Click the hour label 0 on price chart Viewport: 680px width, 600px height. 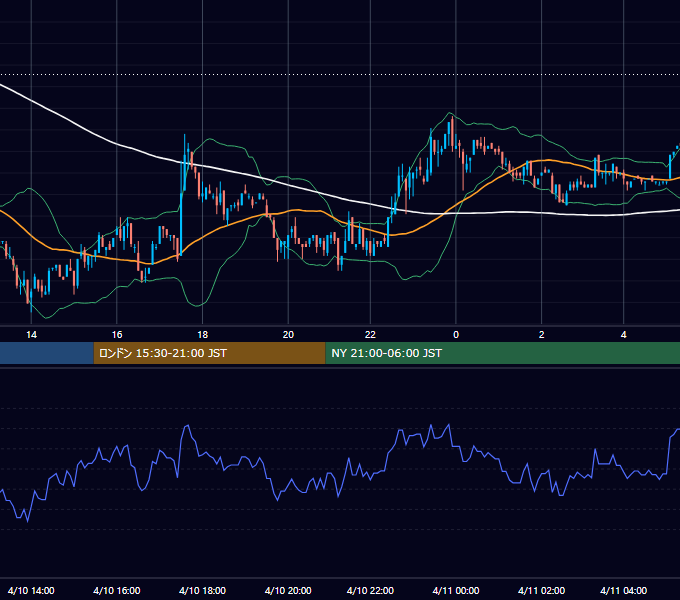coord(456,334)
